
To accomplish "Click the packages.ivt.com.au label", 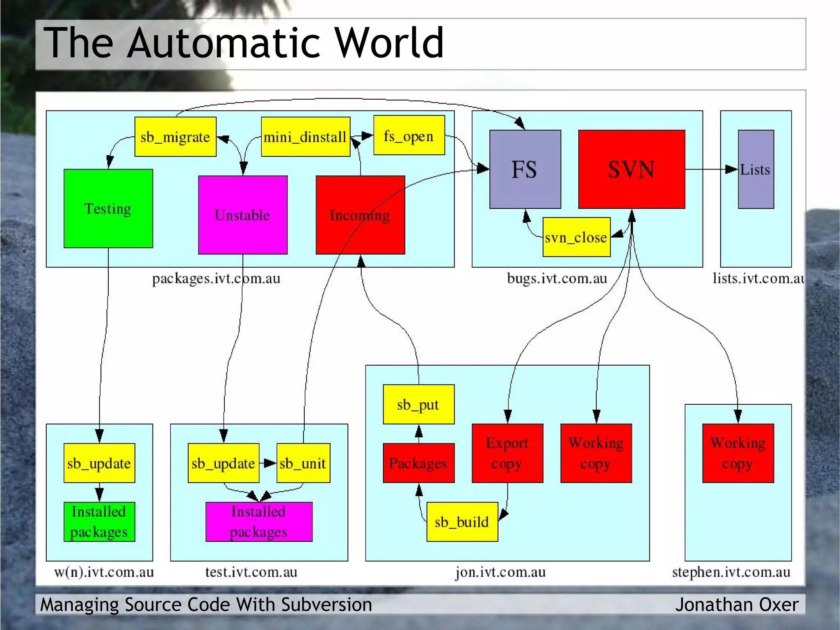I will 216,278.
